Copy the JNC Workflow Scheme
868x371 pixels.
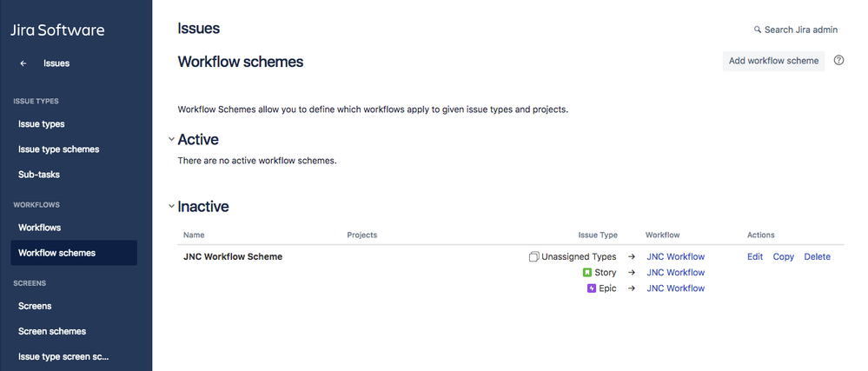point(784,256)
